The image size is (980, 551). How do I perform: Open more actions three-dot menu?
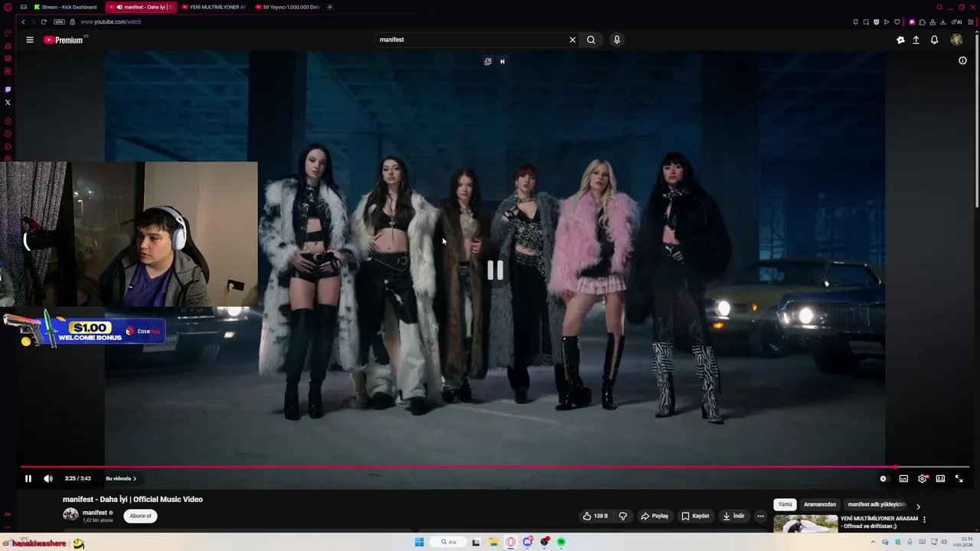click(760, 516)
